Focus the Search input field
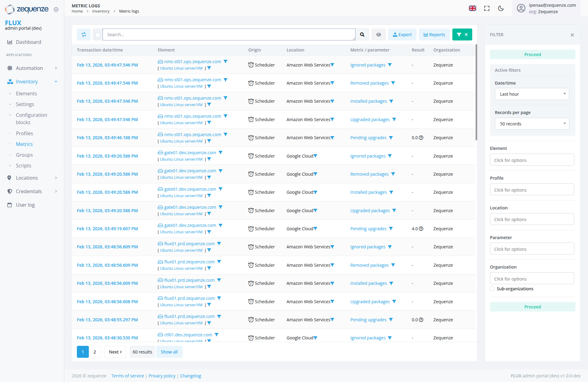The image size is (588, 382). (x=229, y=35)
